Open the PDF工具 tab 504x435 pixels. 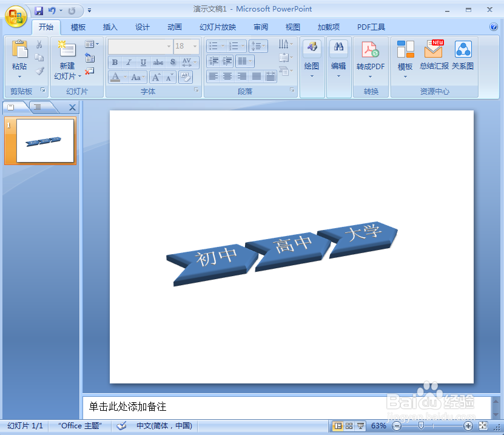pos(371,27)
